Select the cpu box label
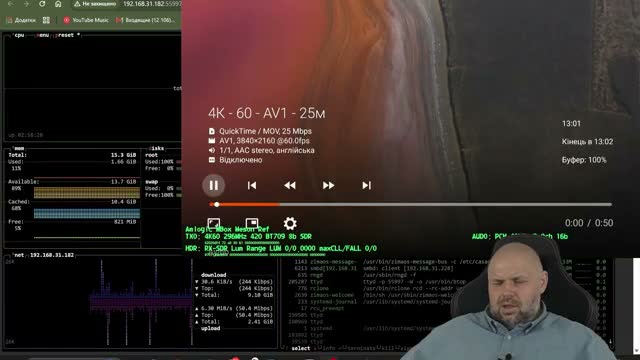Viewport: 640px width, 360px height. click(x=19, y=35)
